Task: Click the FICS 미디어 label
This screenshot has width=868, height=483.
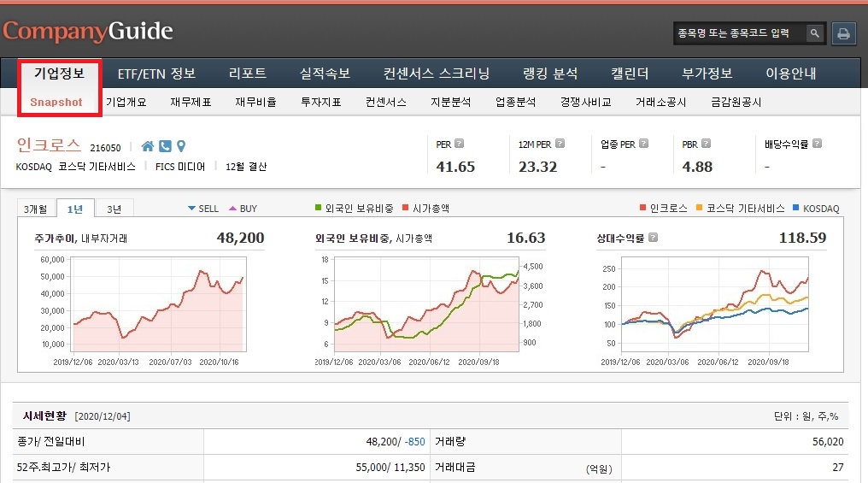Action: pyautogui.click(x=180, y=167)
